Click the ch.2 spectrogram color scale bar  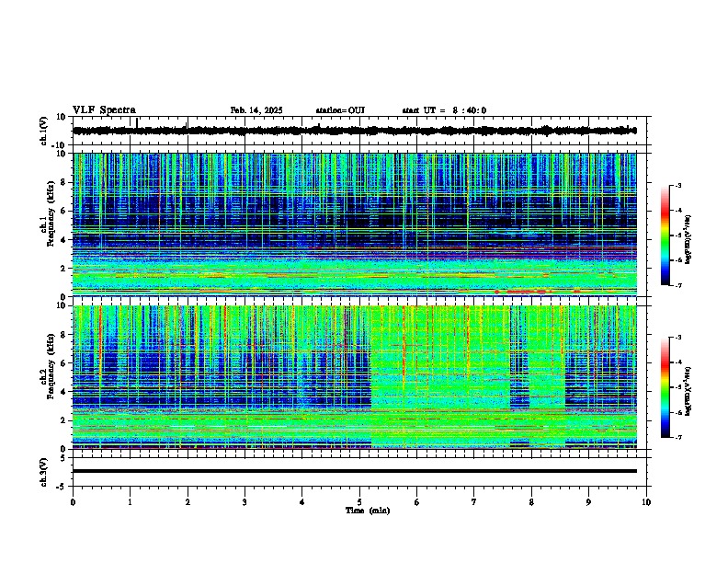point(665,387)
